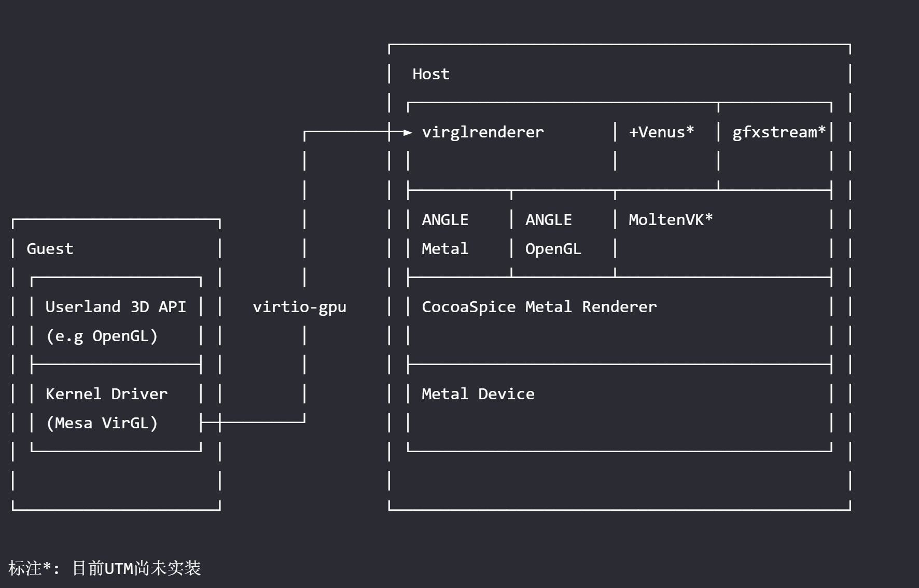Click the +Venus* label
Viewport: 919px width, 588px height.
point(661,132)
